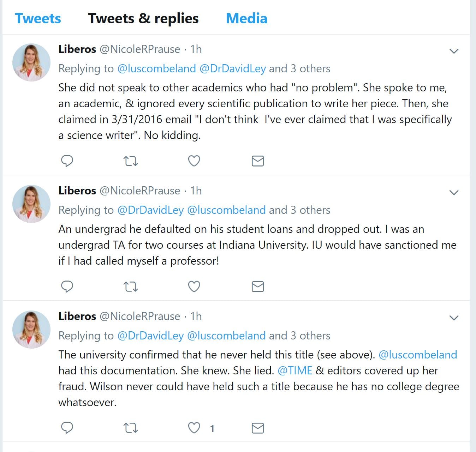This screenshot has width=476, height=452.
Task: Switch to the Tweets tab
Action: 38,18
